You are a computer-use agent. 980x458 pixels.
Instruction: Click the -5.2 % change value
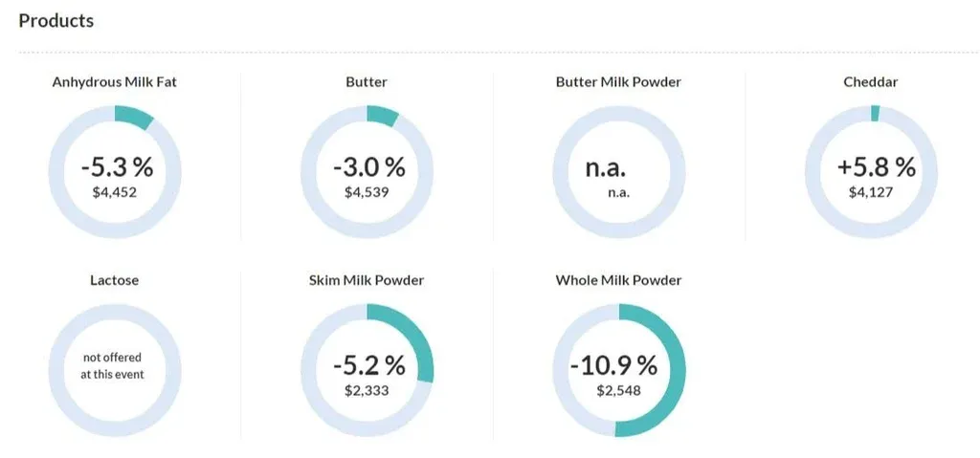click(x=369, y=365)
